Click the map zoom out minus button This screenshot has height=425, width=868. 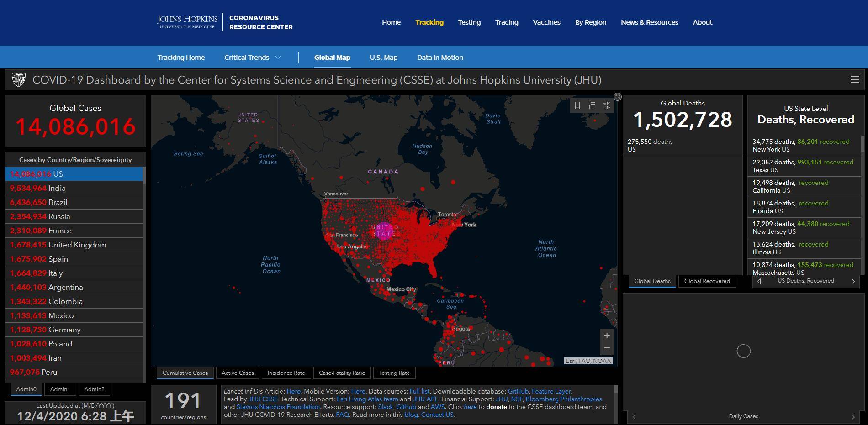pos(607,348)
